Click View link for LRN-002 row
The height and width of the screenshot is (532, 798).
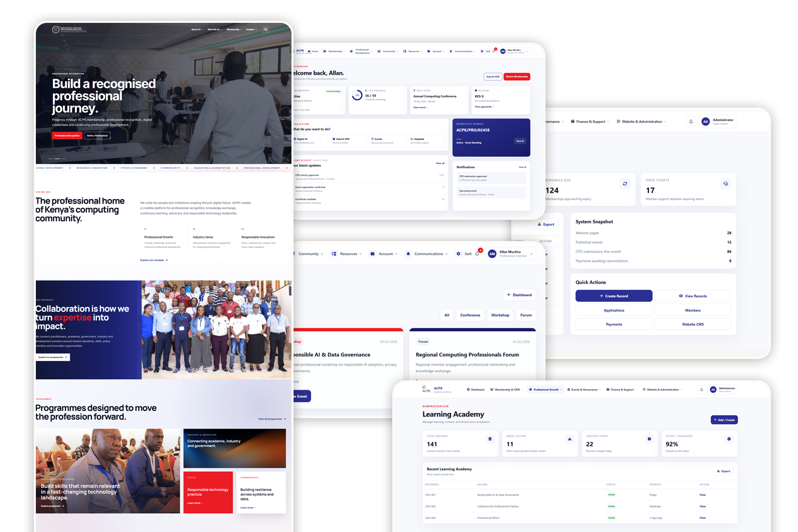702,506
